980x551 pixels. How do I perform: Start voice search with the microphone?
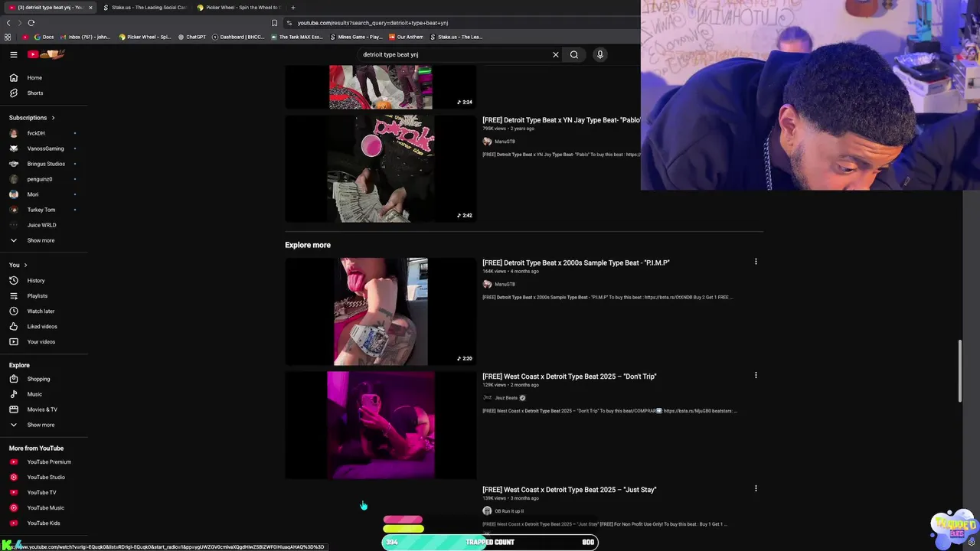tap(600, 54)
